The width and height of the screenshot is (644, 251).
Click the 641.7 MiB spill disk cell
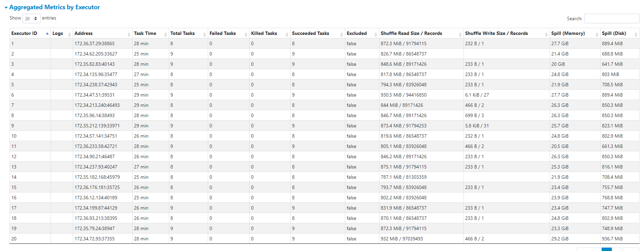612,64
